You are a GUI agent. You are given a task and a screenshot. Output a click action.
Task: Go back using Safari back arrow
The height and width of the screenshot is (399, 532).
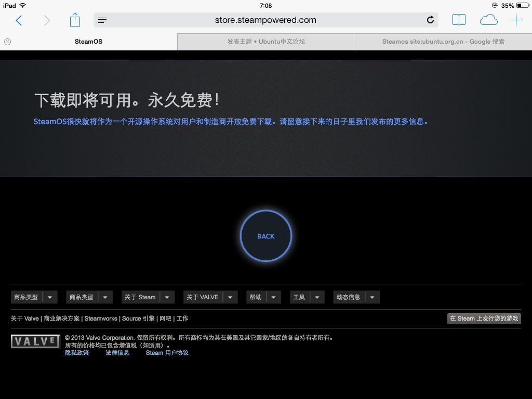pyautogui.click(x=19, y=20)
